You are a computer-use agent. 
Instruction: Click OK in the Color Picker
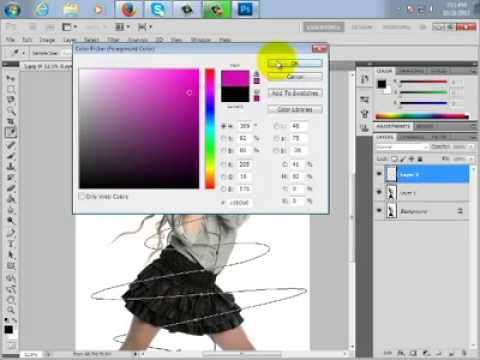[x=295, y=63]
